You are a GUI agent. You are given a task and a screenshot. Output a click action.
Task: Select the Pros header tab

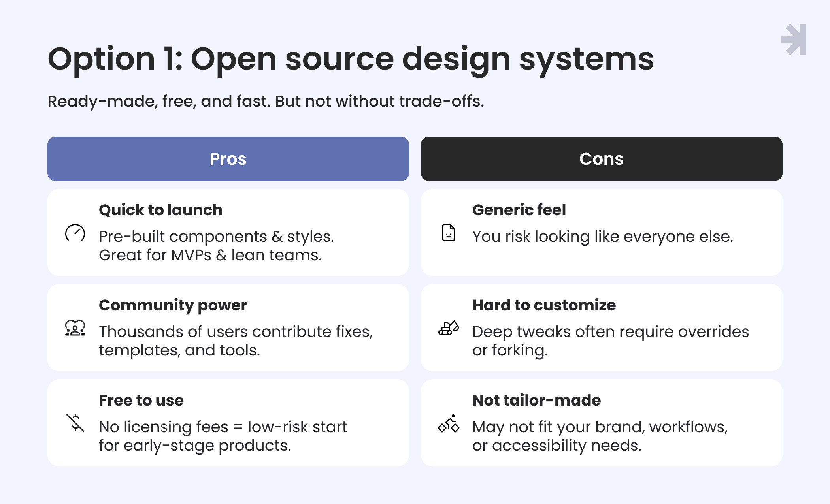point(228,159)
